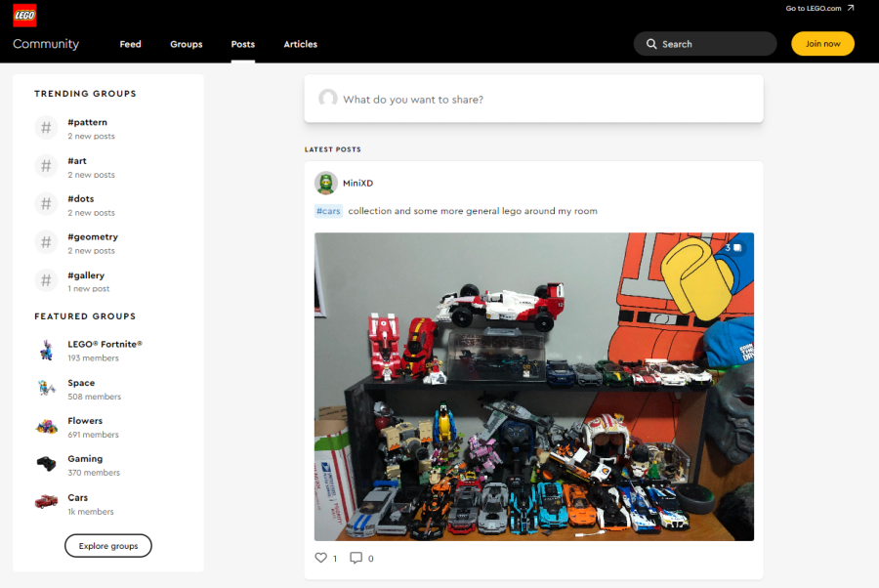Screen dimensions: 879x588
Task: Click the #cars hashtag in post
Action: (328, 211)
